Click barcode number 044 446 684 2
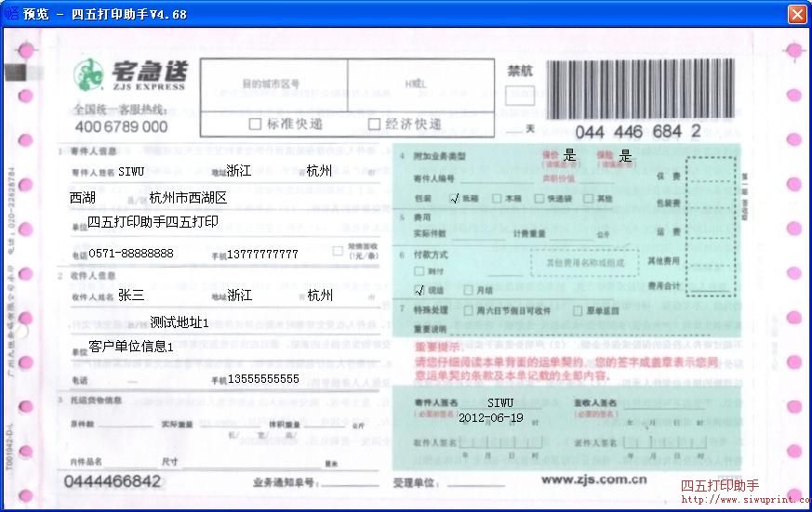 click(x=638, y=132)
